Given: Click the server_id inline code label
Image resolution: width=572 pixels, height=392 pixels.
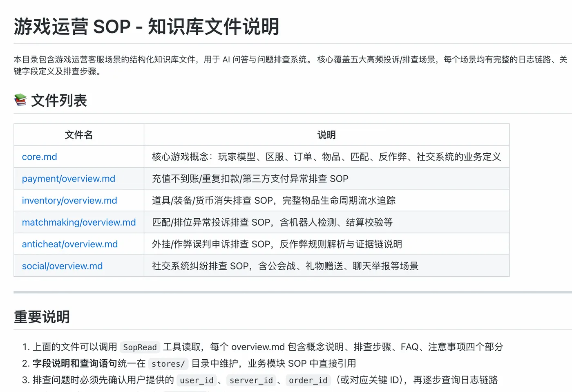Looking at the screenshot, I should [251, 381].
